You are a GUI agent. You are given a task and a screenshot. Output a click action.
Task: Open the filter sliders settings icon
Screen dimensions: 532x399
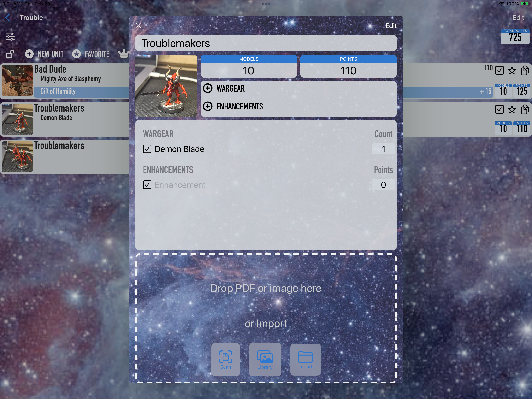[x=10, y=37]
